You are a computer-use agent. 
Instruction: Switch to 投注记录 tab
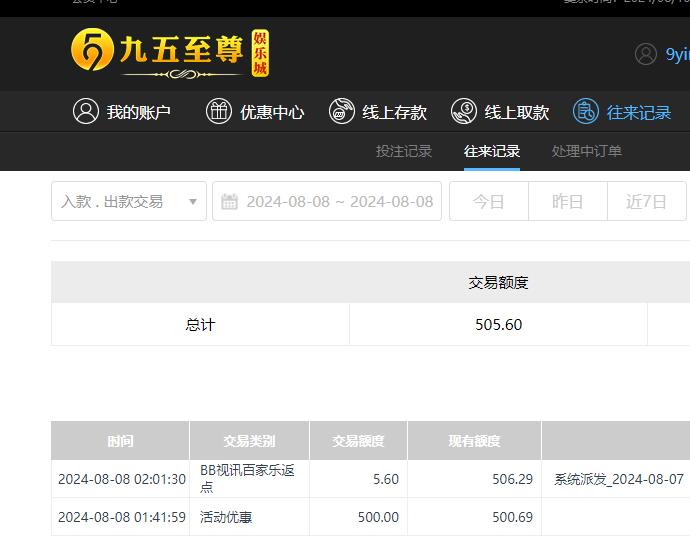coord(404,151)
